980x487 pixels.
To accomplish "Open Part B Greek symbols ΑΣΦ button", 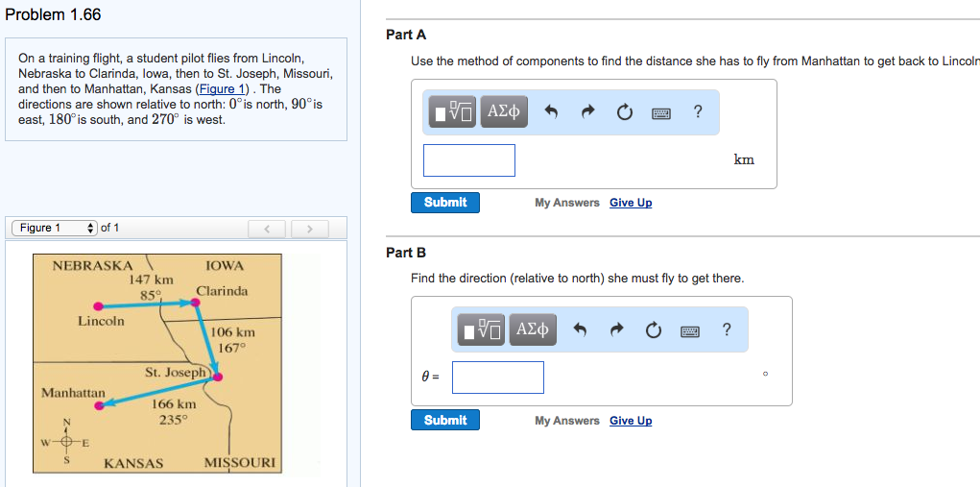I will [x=533, y=330].
